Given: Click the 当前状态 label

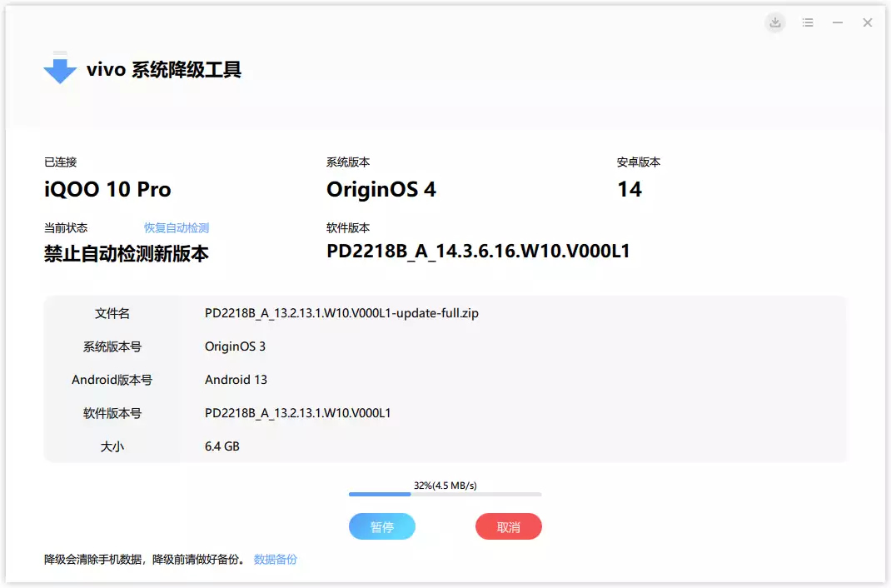Looking at the screenshot, I should click(66, 228).
